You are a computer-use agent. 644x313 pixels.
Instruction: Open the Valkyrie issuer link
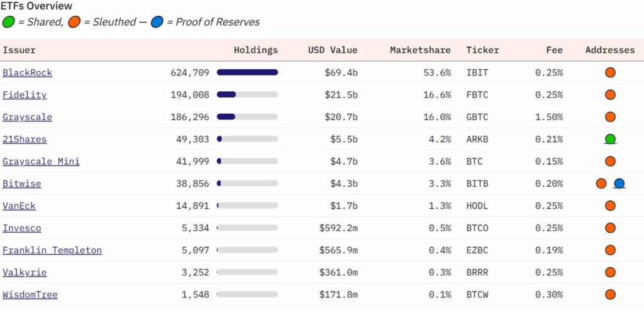(25, 272)
